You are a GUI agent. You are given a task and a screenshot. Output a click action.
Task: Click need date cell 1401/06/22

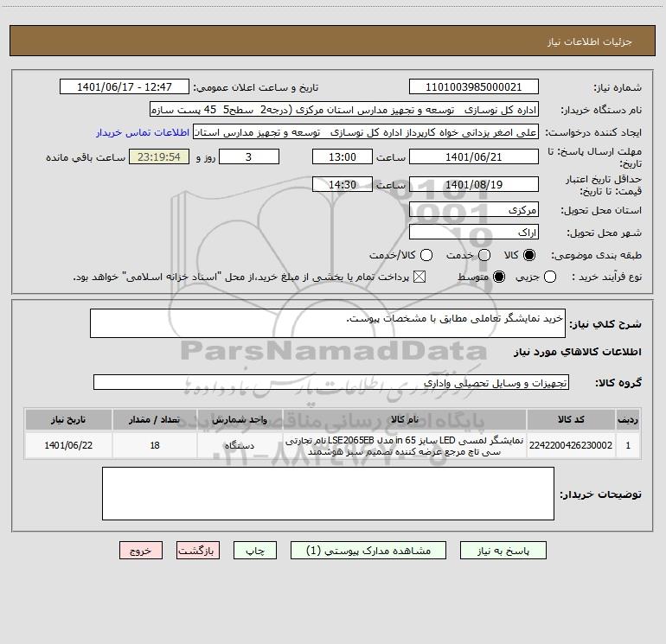click(68, 445)
